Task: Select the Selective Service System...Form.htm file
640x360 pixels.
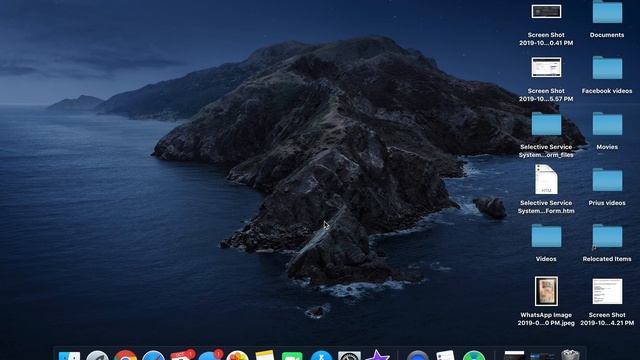Action: 546,180
